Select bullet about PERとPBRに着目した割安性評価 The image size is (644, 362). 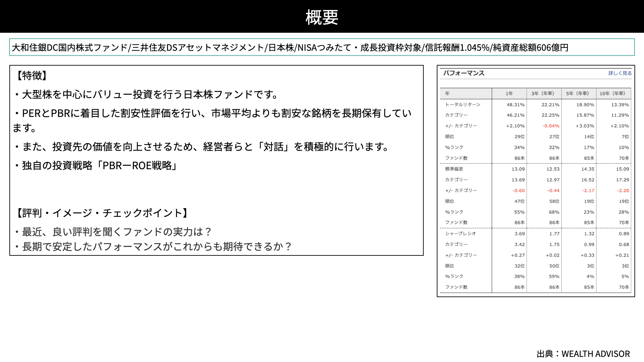point(212,120)
